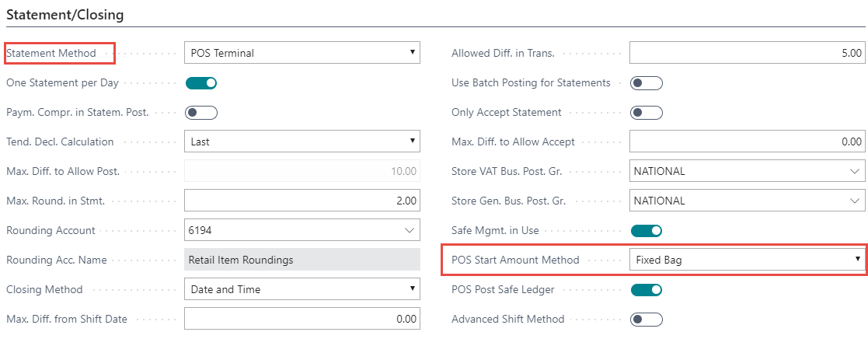Open Statement Method dropdown
This screenshot has width=868, height=339.
(x=302, y=53)
